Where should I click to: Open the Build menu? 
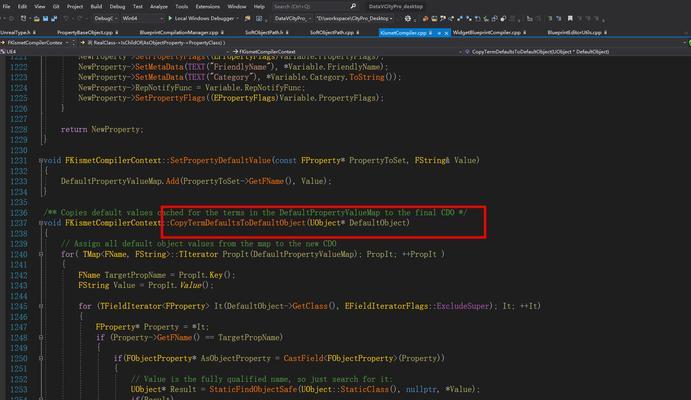tap(96, 6)
